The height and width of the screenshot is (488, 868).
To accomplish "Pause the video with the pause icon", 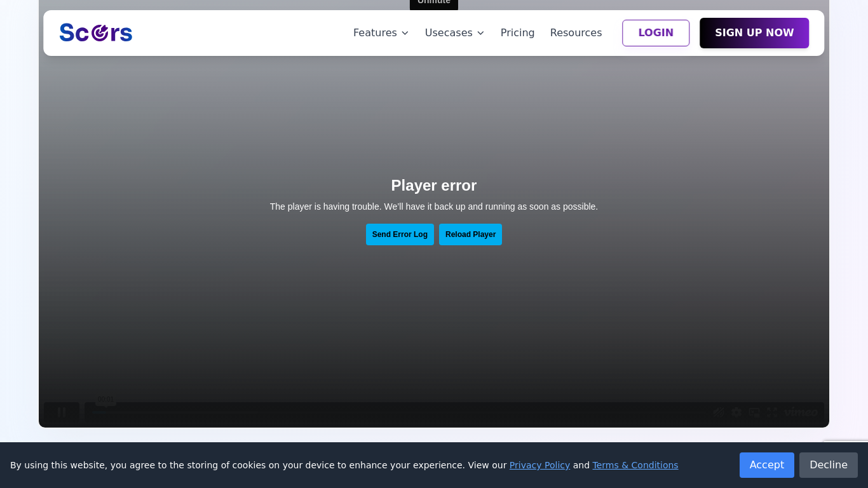I will pos(62,412).
